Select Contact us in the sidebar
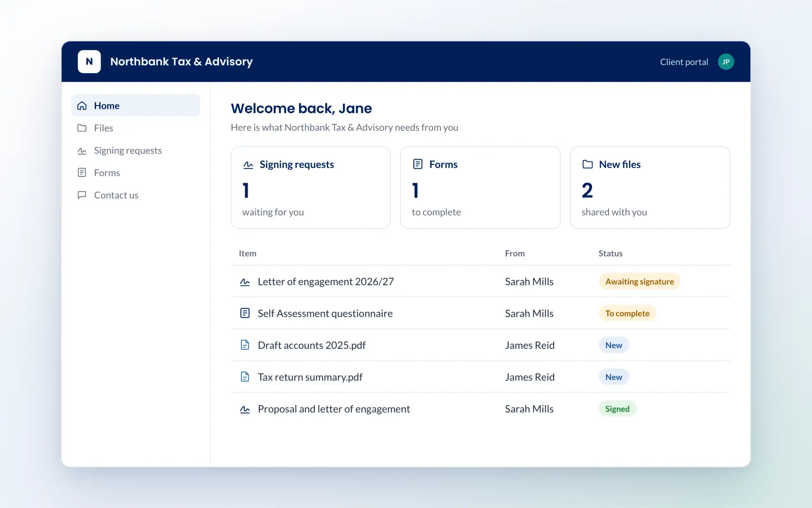812x508 pixels. click(136, 195)
